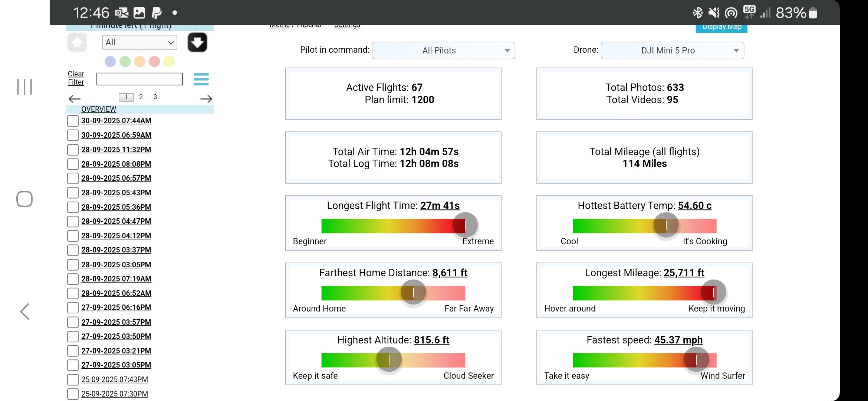Image resolution: width=868 pixels, height=401 pixels.
Task: Go to next page with right arrow
Action: tap(206, 99)
